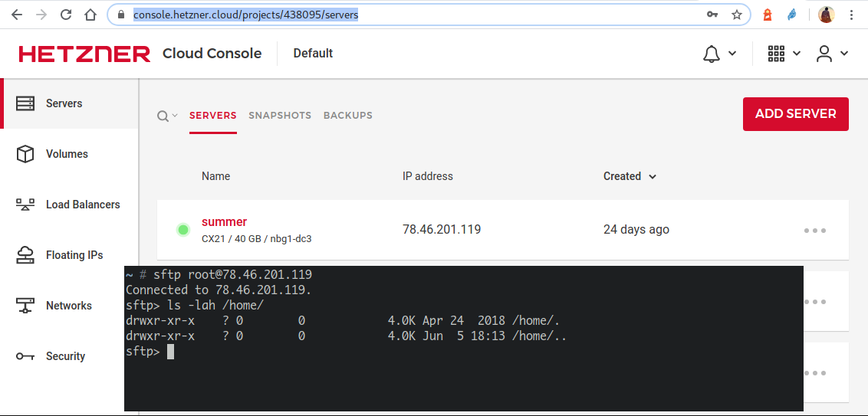
Task: Open the summer server link
Action: (x=224, y=222)
